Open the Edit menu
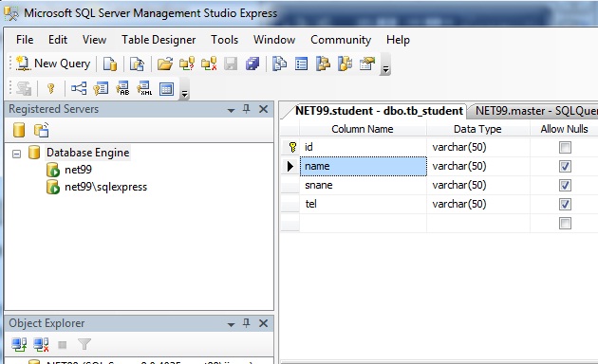598x364 pixels. 58,40
